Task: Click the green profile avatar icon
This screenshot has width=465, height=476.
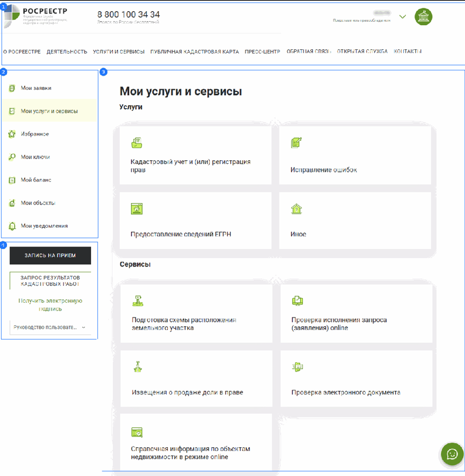Action: tap(424, 16)
